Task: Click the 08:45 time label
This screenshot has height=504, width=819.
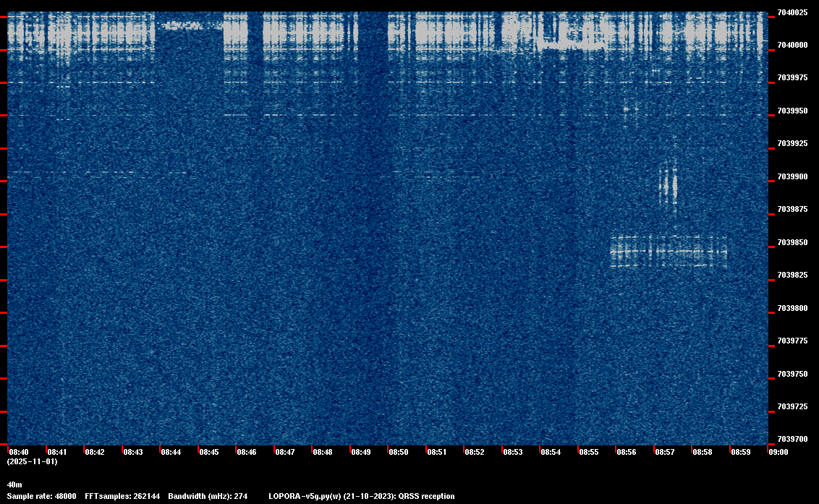Action: point(209,452)
